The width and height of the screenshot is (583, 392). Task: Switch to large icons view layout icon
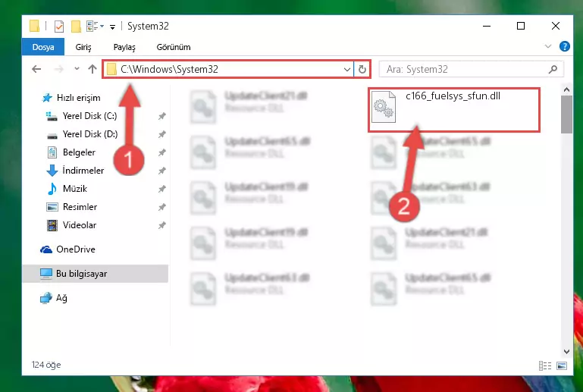click(x=562, y=366)
